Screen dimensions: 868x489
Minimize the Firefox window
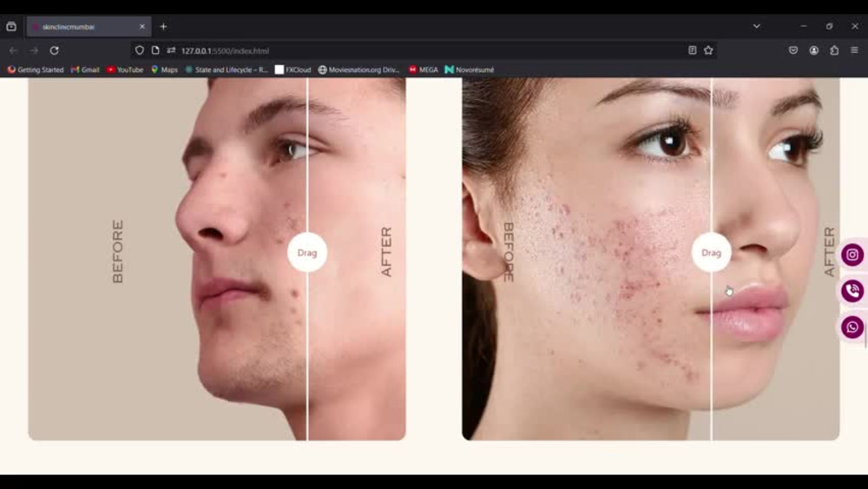point(804,26)
